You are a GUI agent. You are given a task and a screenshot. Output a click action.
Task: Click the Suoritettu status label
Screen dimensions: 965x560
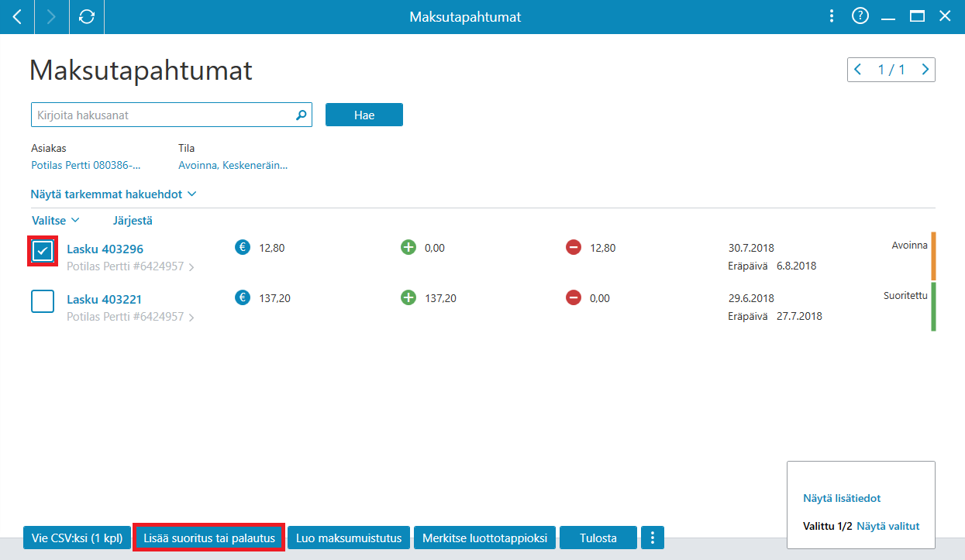(x=905, y=296)
